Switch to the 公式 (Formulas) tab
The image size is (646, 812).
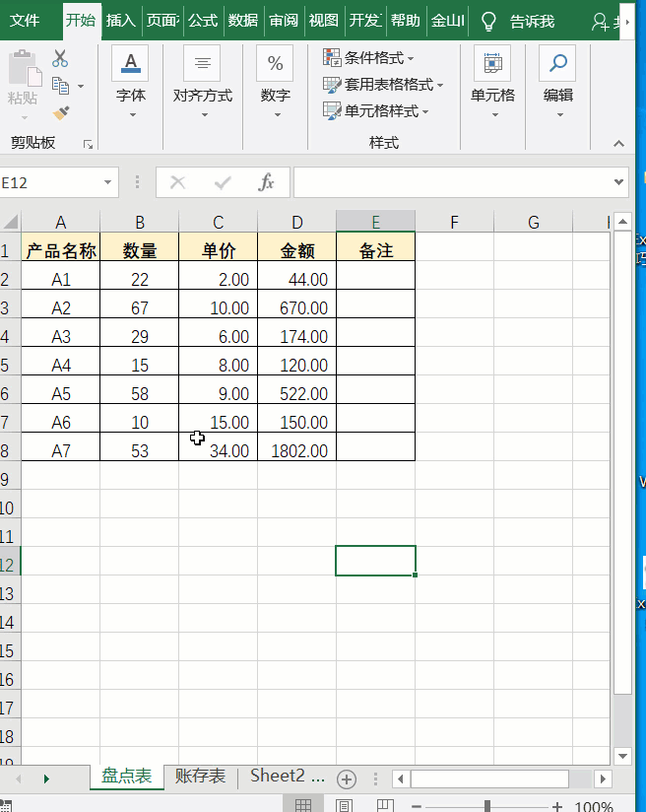point(203,21)
